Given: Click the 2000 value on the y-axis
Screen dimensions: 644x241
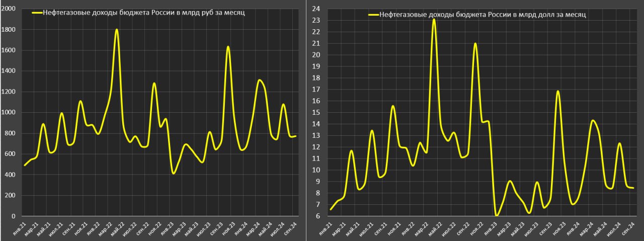Looking at the screenshot, I should pyautogui.click(x=9, y=9).
